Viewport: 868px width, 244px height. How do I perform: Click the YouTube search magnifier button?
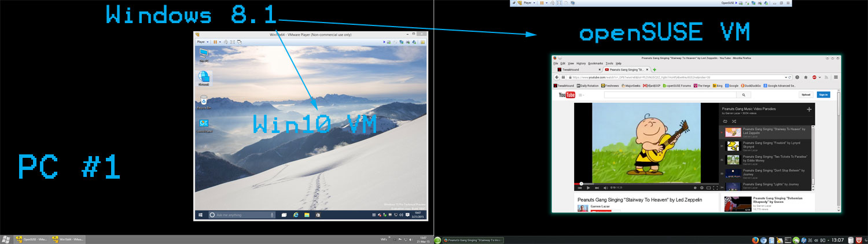[744, 95]
